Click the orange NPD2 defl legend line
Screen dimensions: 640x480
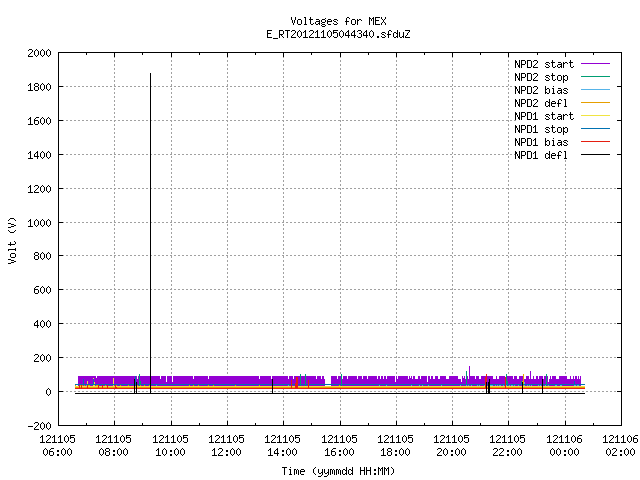click(x=595, y=102)
